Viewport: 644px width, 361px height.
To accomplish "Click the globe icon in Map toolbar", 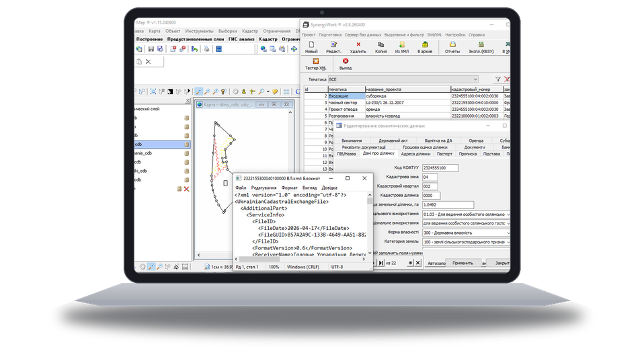I will pyautogui.click(x=264, y=49).
